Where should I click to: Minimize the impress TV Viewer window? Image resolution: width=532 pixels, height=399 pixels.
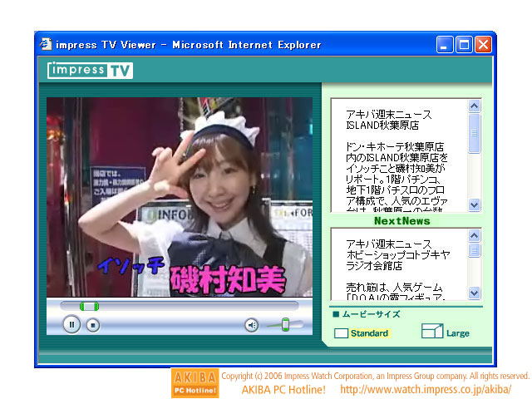click(x=446, y=45)
